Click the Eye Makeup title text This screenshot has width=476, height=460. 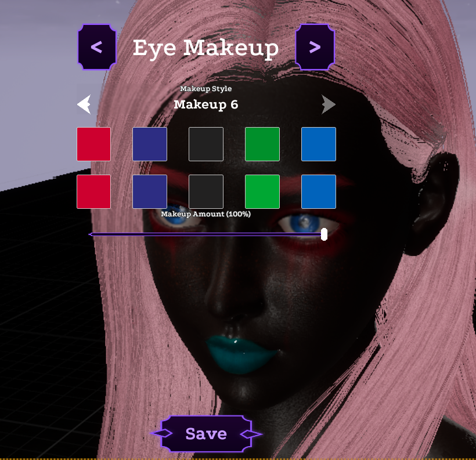pyautogui.click(x=206, y=48)
